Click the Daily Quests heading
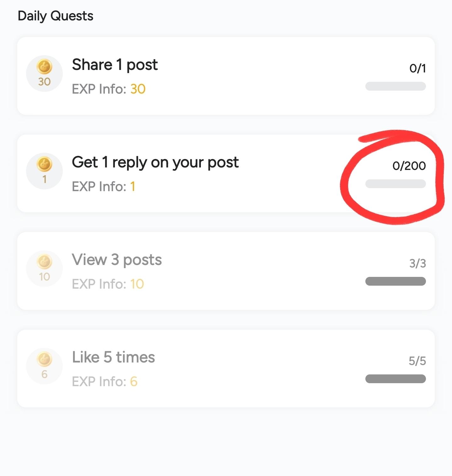The height and width of the screenshot is (476, 452). click(56, 16)
